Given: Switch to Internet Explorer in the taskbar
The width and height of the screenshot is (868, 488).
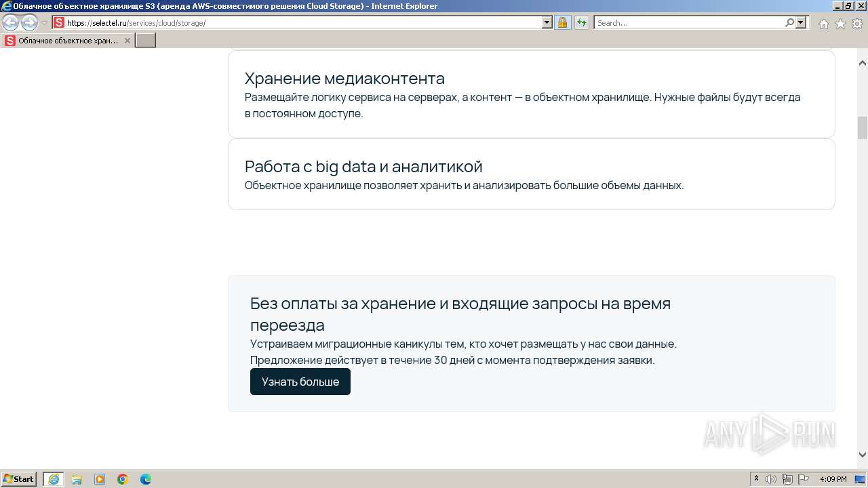Looking at the screenshot, I should 54,479.
